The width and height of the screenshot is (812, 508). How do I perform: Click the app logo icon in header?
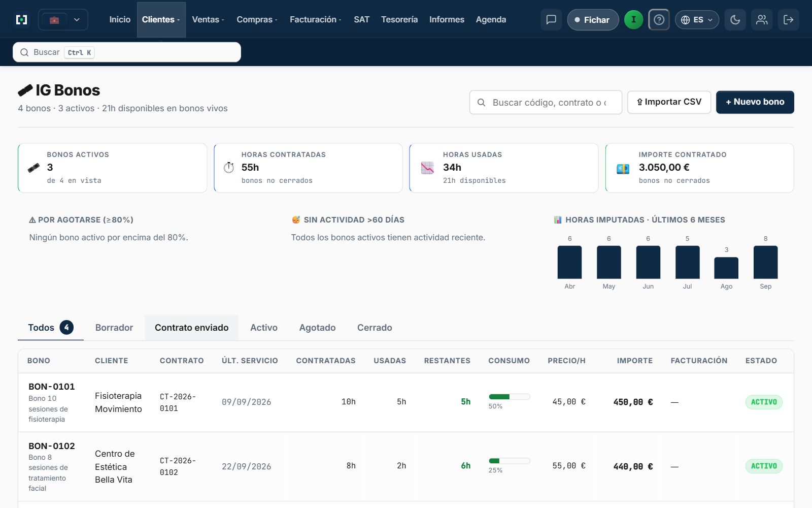click(x=22, y=20)
